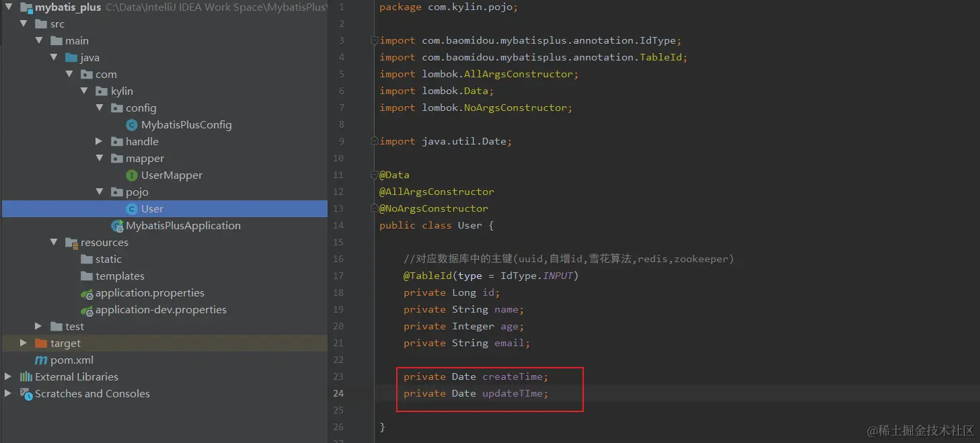Click 'private String name;' field
This screenshot has width=980, height=443.
464,310
